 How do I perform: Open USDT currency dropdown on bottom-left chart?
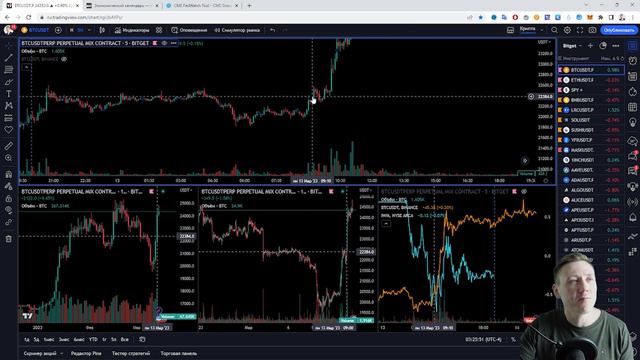click(x=186, y=191)
